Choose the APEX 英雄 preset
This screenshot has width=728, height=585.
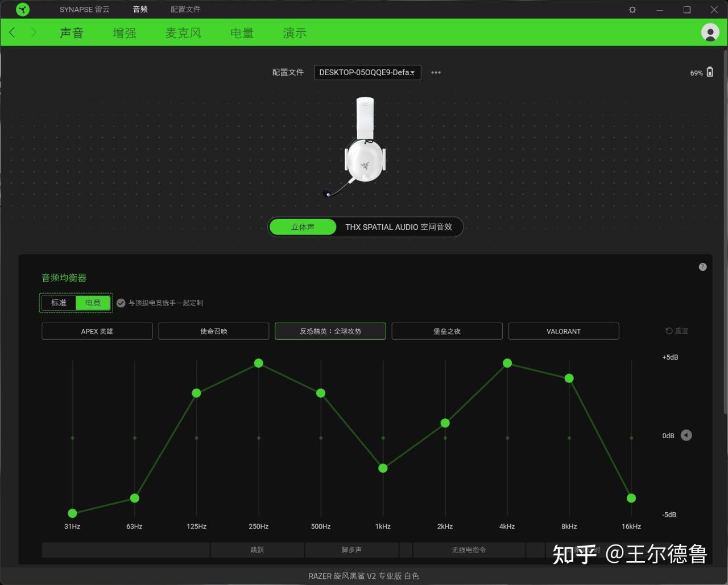97,331
